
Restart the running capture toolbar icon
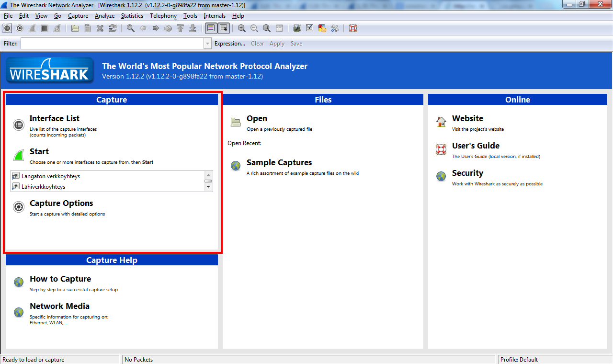(x=57, y=28)
